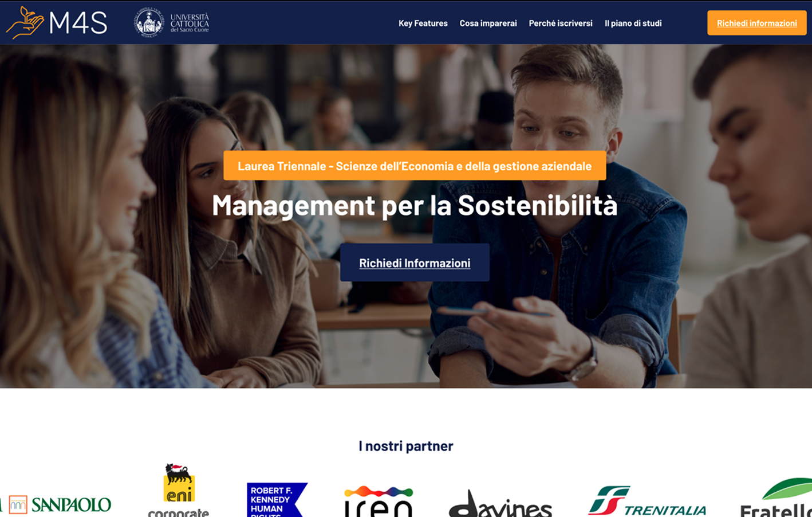This screenshot has height=517, width=812.
Task: Go to Key Features in the navigation
Action: (x=423, y=23)
